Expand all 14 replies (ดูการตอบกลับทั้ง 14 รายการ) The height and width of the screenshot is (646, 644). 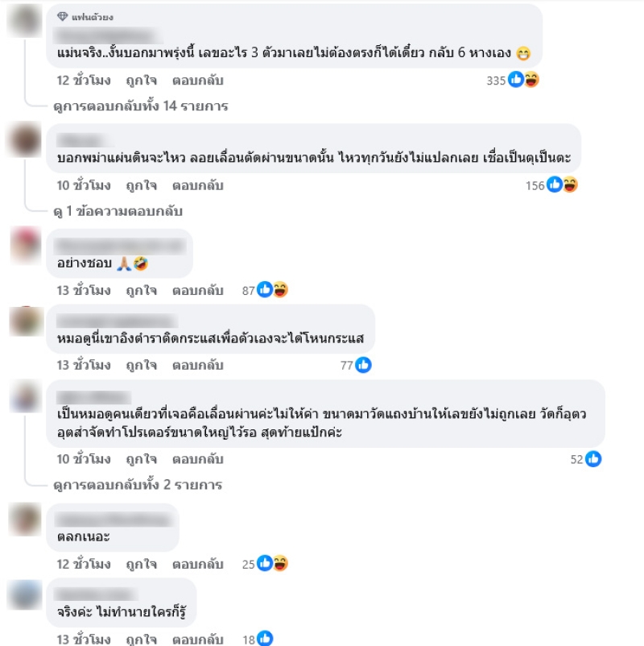coord(140,106)
